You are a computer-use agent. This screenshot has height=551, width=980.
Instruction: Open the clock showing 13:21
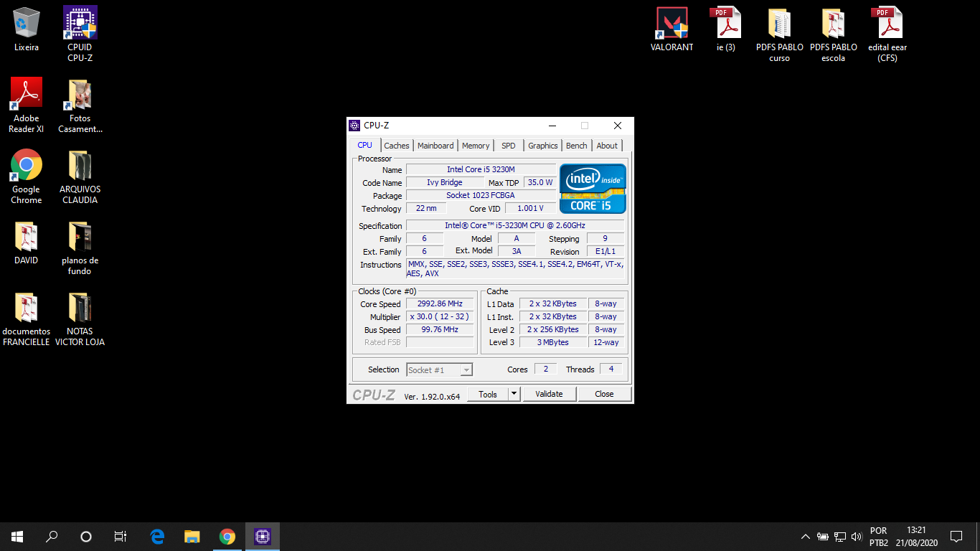tap(916, 537)
